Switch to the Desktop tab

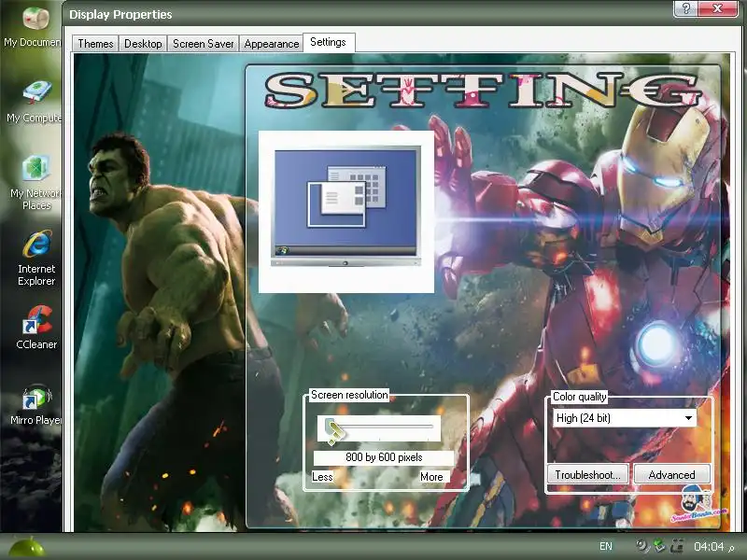pyautogui.click(x=143, y=44)
